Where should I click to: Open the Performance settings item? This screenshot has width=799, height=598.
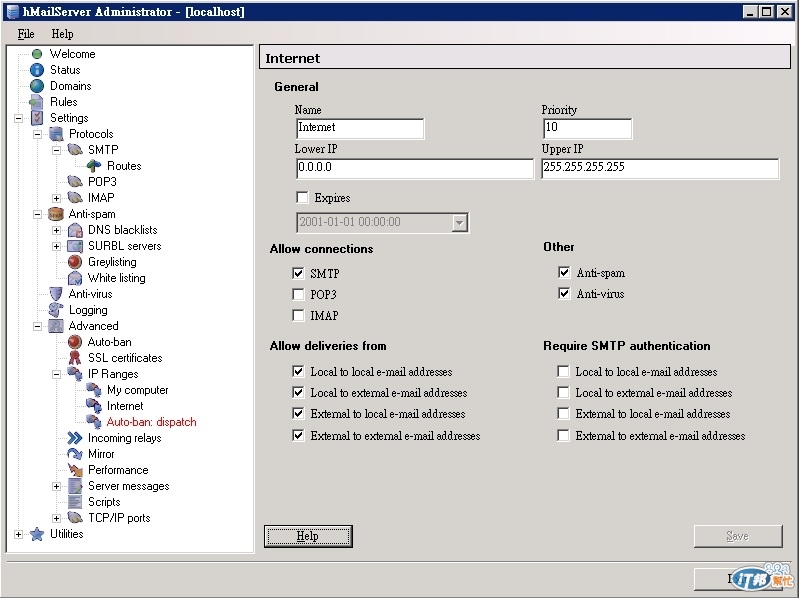[118, 470]
